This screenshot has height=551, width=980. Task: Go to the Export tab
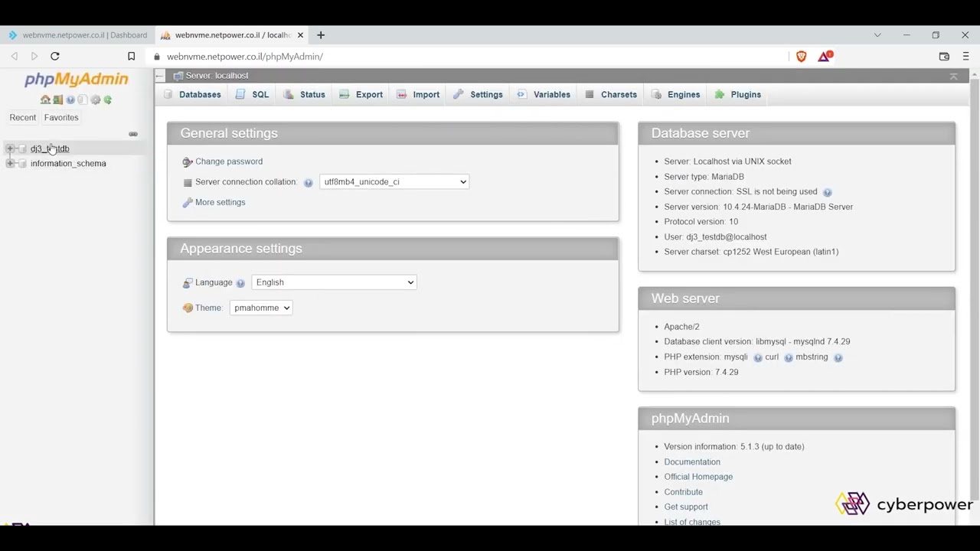pos(361,94)
